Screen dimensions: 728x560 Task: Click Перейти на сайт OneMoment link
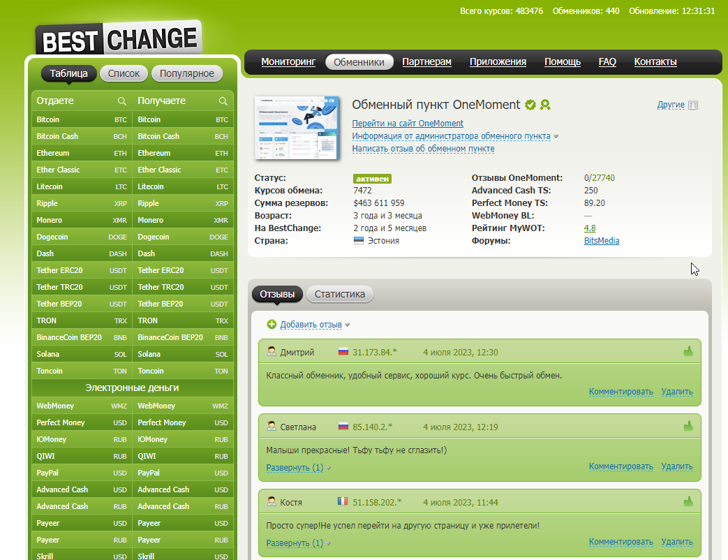pos(408,124)
